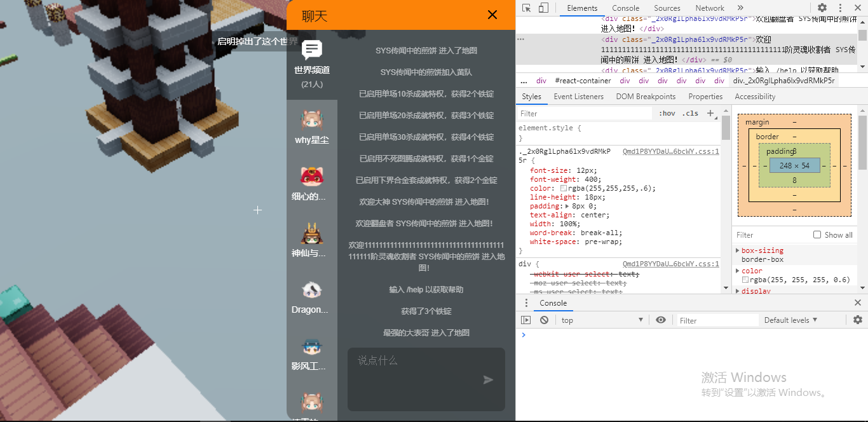Open chat with 影风工 avatar

(x=312, y=346)
